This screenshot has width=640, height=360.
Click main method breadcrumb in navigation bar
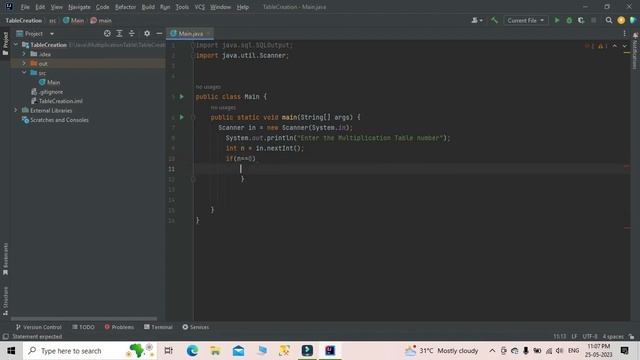101,20
